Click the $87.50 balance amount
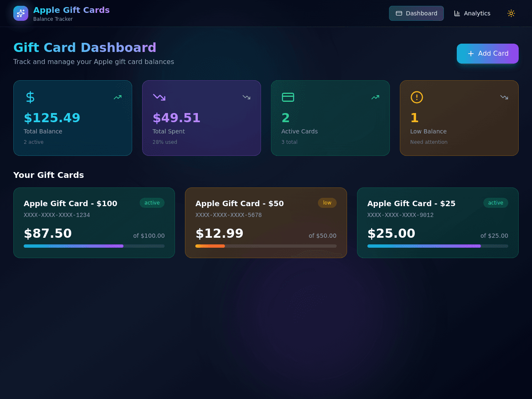This screenshot has width=532, height=399. tap(48, 234)
